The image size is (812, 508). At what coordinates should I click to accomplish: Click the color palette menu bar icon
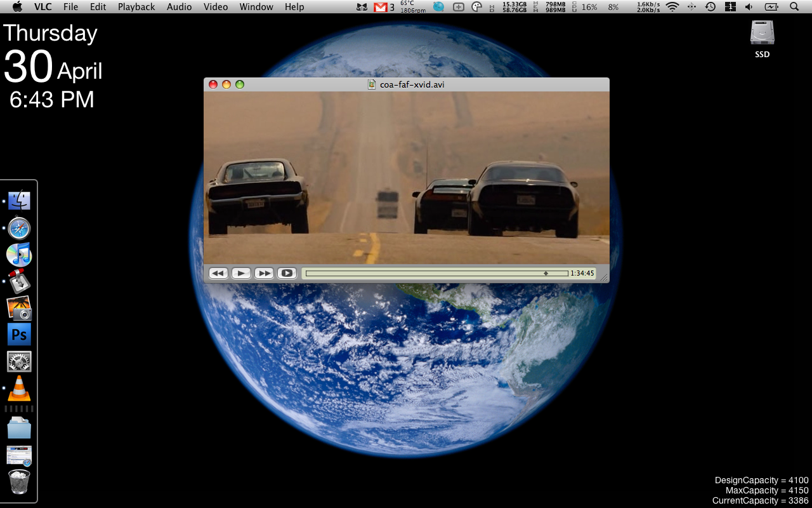[x=477, y=7]
